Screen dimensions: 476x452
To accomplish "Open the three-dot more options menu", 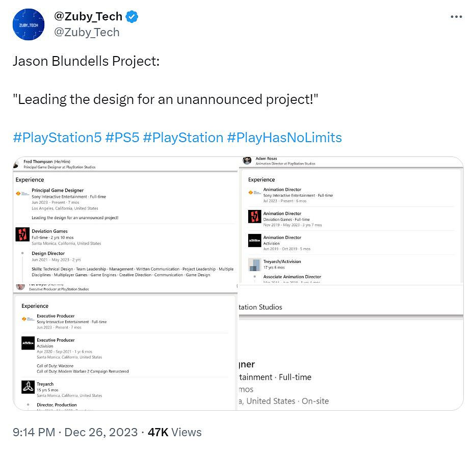I will pos(456,17).
